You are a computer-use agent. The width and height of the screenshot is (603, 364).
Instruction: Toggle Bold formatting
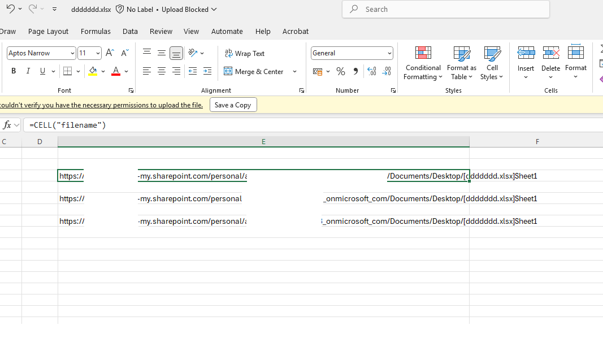click(x=14, y=71)
